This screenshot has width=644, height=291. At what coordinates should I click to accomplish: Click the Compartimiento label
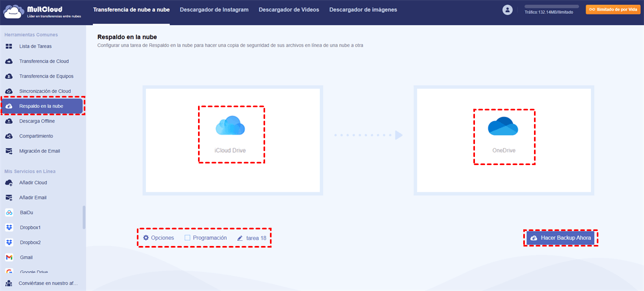[x=36, y=136]
